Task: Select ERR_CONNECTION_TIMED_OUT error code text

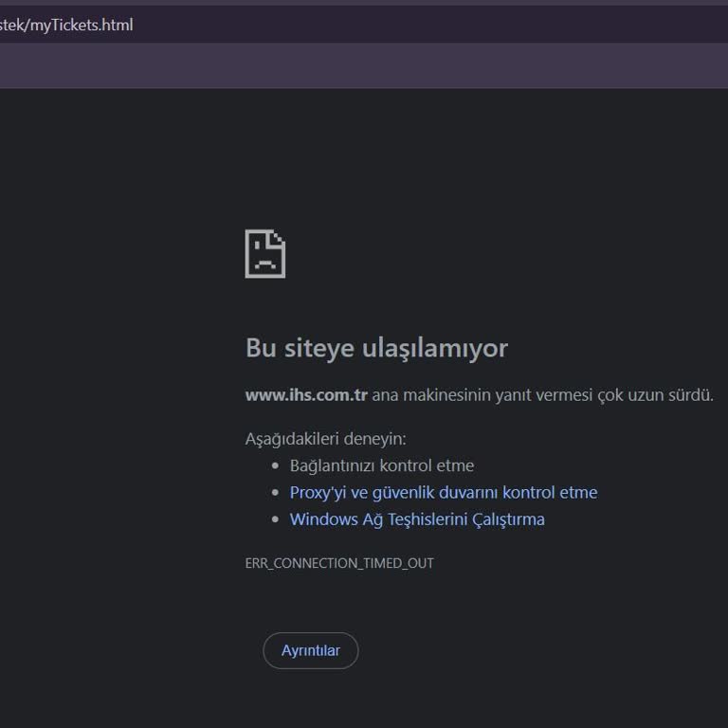Action: click(x=339, y=563)
